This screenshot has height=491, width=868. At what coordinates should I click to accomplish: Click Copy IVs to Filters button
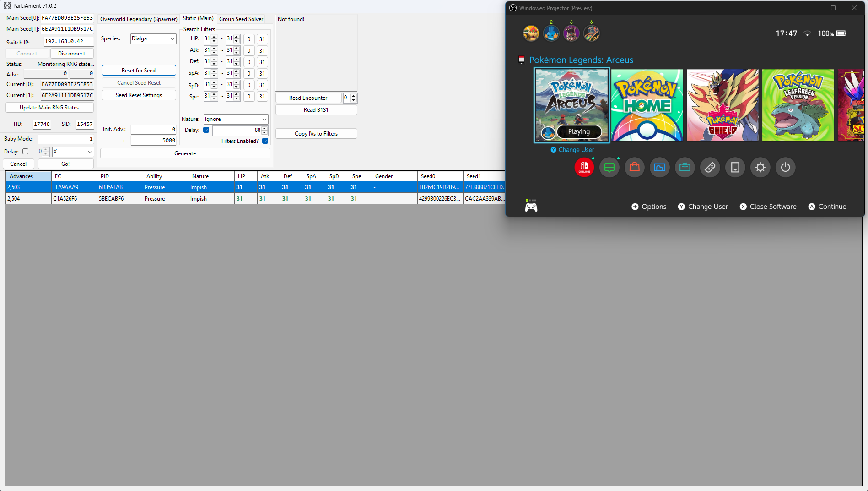316,134
